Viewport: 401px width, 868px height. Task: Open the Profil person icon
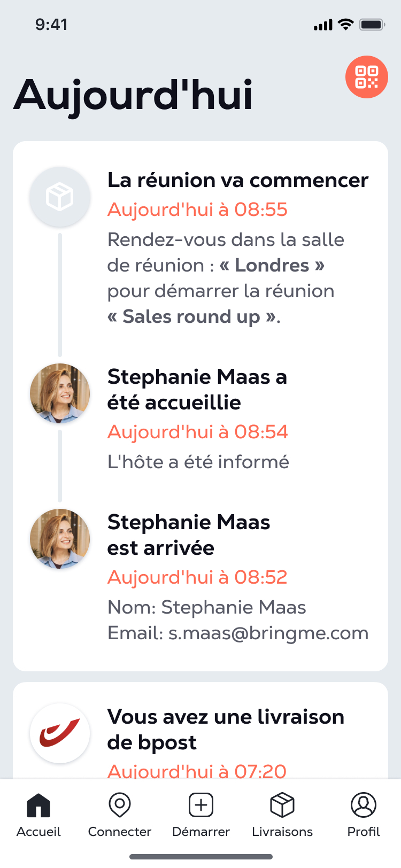point(364,805)
